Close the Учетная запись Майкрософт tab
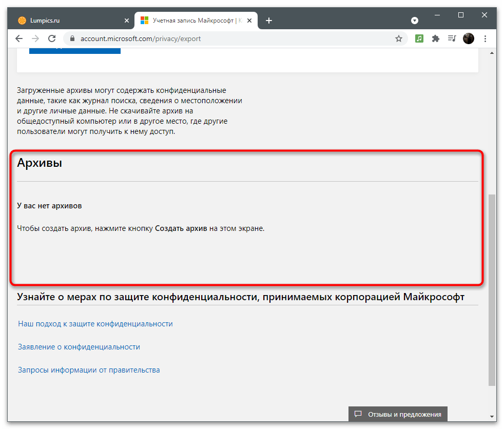This screenshot has width=504, height=429. pos(249,21)
